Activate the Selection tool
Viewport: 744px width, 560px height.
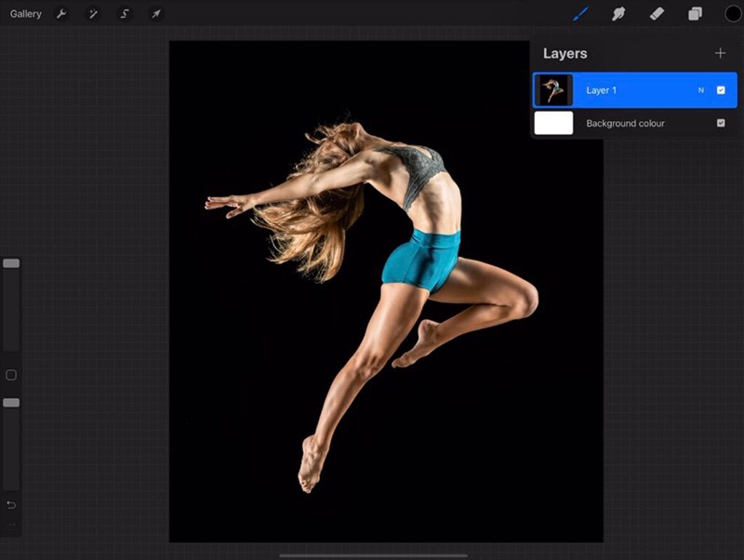tap(125, 14)
